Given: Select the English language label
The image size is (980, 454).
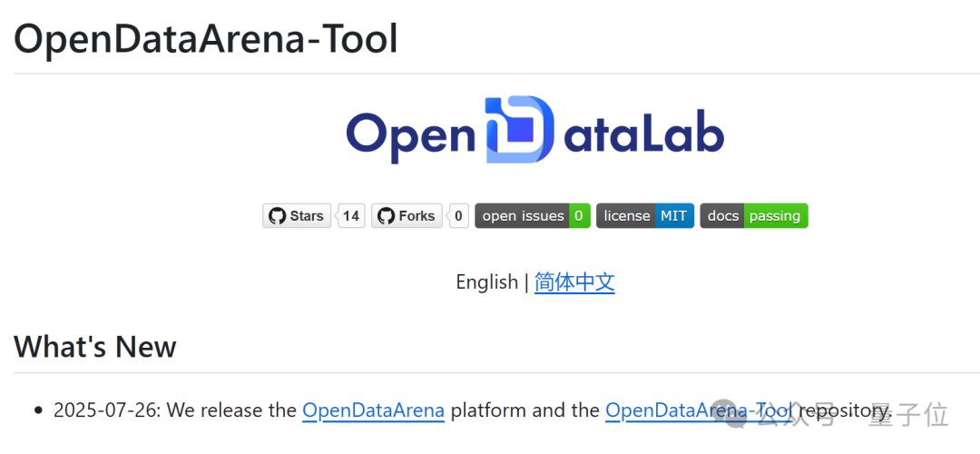Looking at the screenshot, I should (486, 282).
